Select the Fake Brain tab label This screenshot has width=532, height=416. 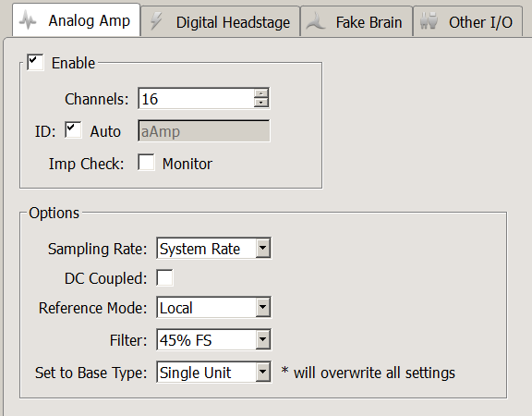click(369, 22)
